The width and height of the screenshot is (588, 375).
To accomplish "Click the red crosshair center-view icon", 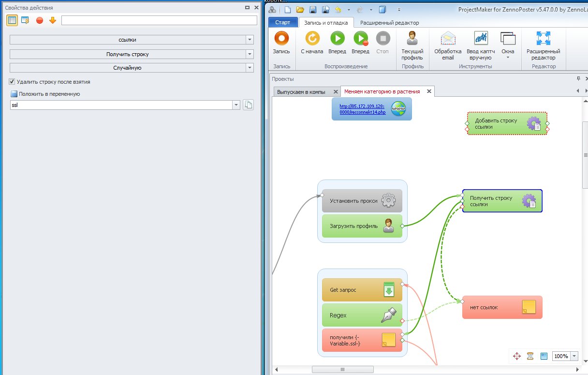I will click(516, 356).
